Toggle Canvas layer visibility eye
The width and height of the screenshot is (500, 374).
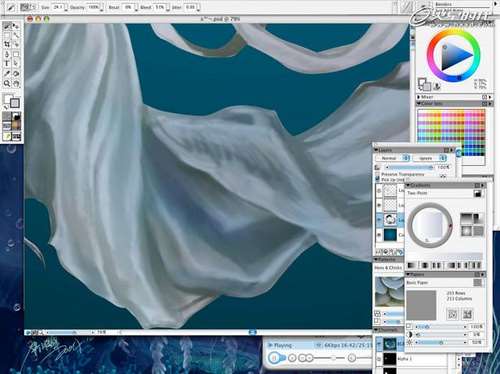[379, 235]
